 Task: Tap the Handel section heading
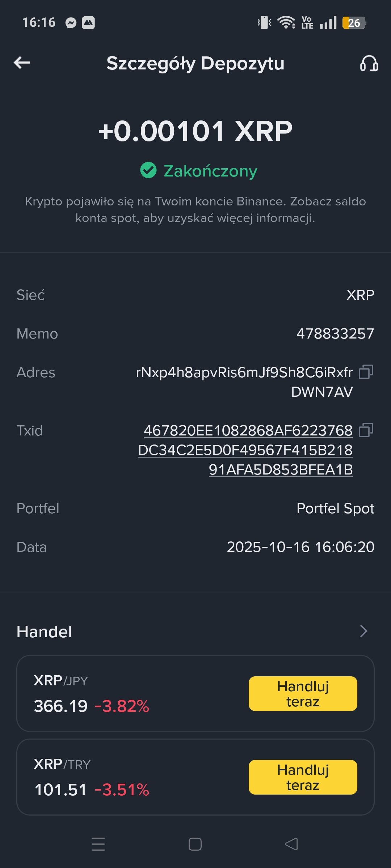[44, 632]
